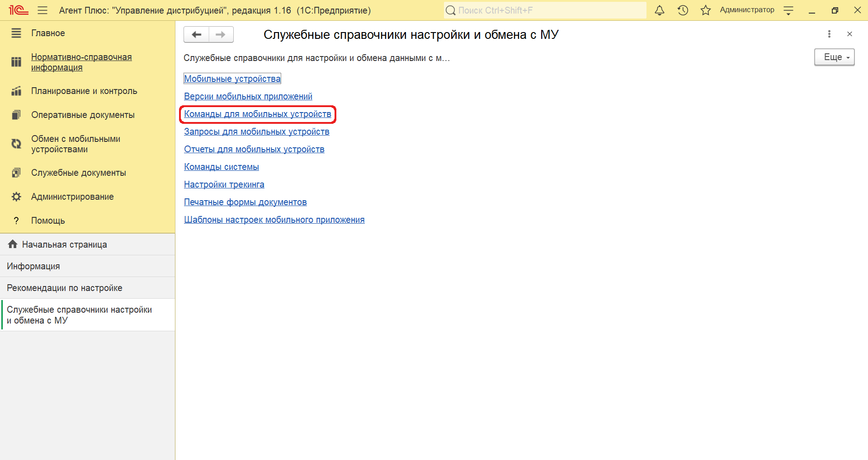
Task: Go back with the left arrow button
Action: click(x=196, y=34)
